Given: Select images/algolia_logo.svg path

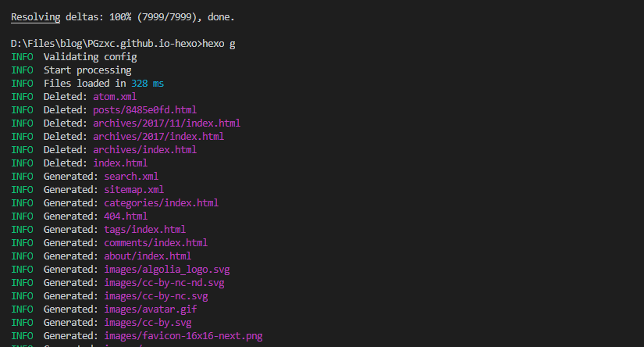Looking at the screenshot, I should pos(167,270).
